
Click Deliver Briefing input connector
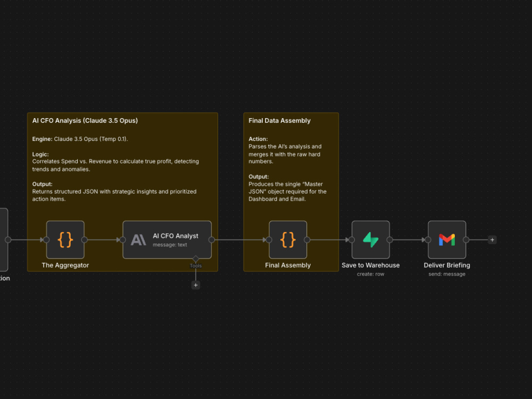tap(428, 240)
